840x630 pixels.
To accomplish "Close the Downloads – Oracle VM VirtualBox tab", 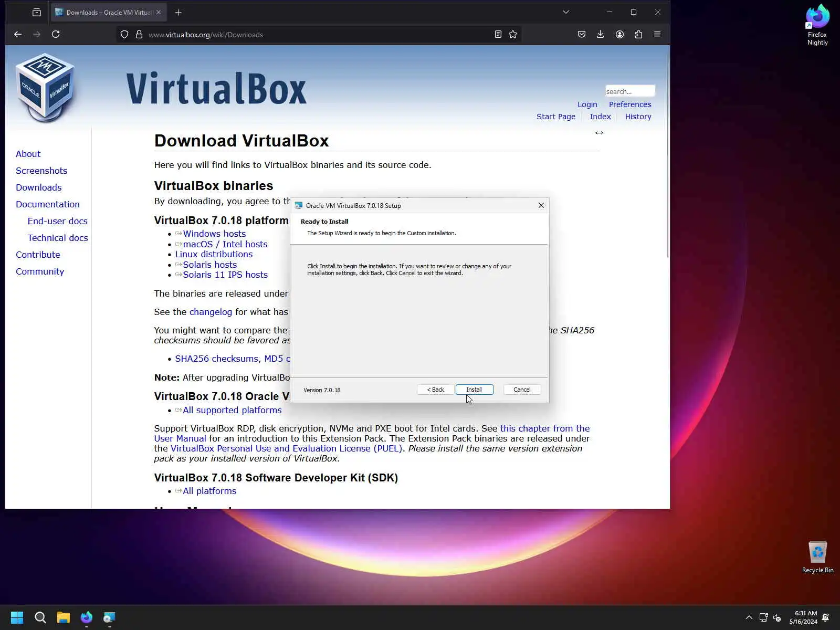I will coord(159,12).
